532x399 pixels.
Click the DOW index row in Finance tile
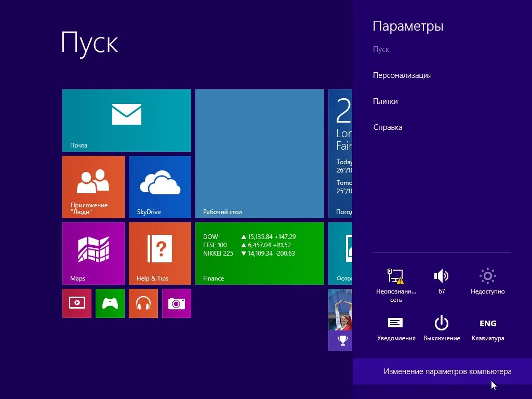(249, 237)
